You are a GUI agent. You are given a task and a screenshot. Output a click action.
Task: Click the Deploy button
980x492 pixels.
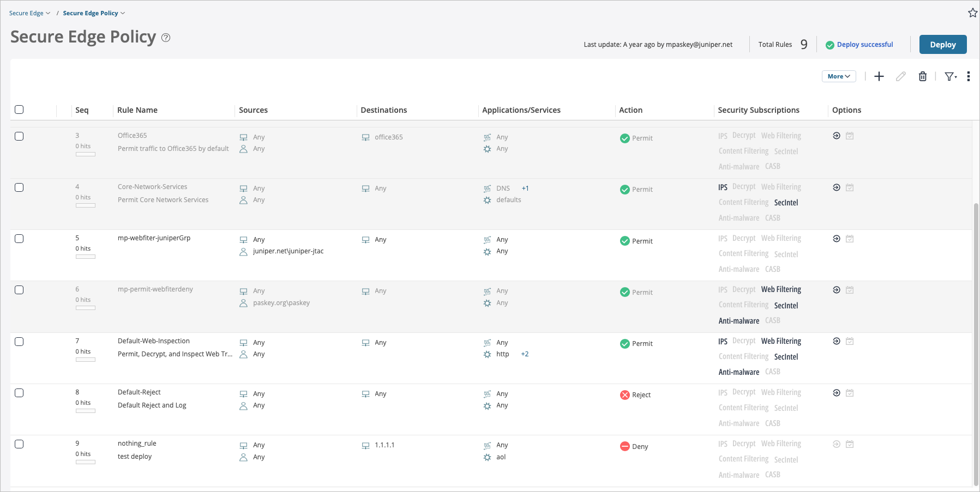click(942, 45)
